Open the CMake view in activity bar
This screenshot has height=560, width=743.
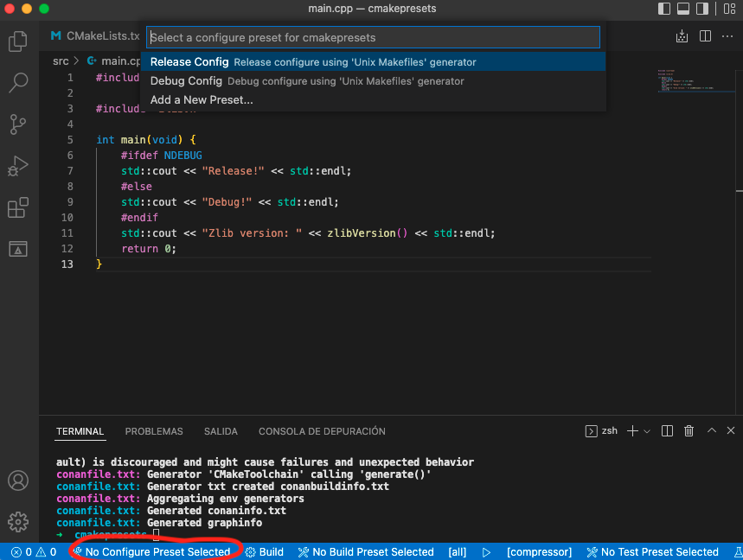pyautogui.click(x=18, y=249)
